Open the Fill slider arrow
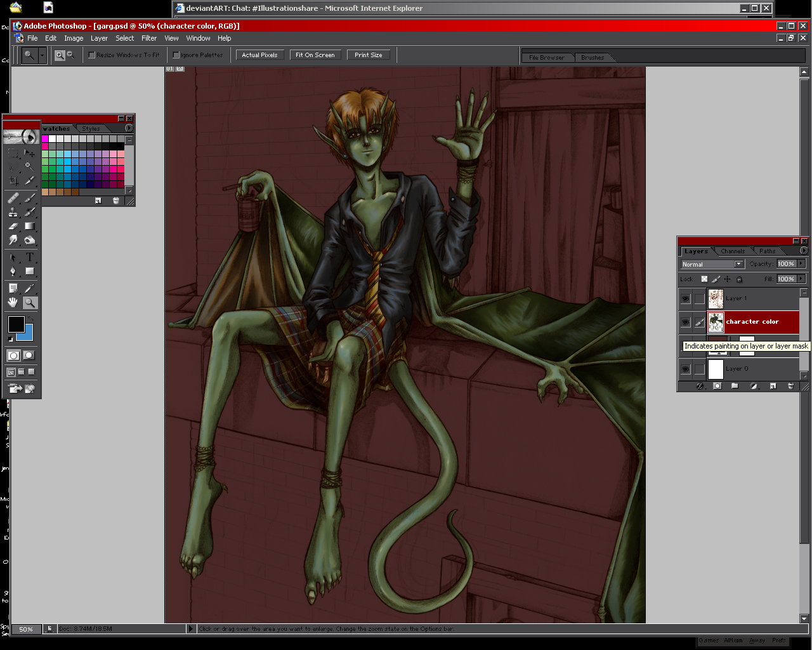The image size is (812, 650). click(x=801, y=279)
